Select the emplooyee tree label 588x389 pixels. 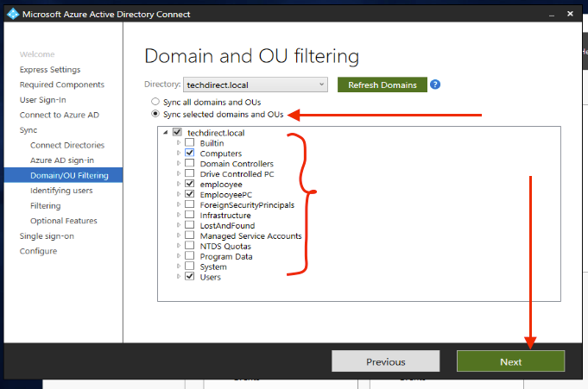tap(221, 185)
